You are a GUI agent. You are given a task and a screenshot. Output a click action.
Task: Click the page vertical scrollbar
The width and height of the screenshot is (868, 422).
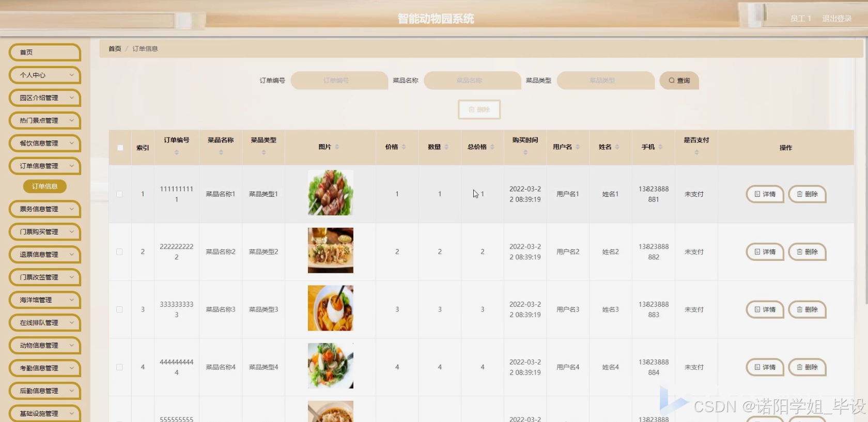pyautogui.click(x=865, y=170)
